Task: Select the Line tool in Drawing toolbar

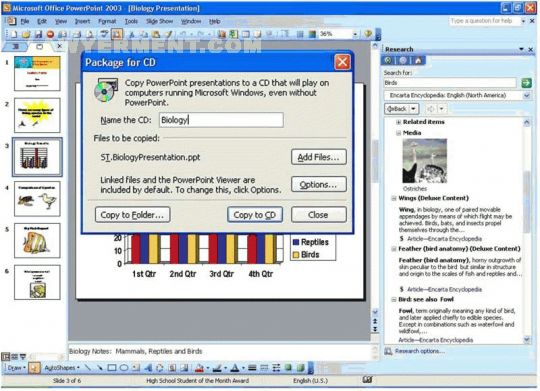Action: 88,368
